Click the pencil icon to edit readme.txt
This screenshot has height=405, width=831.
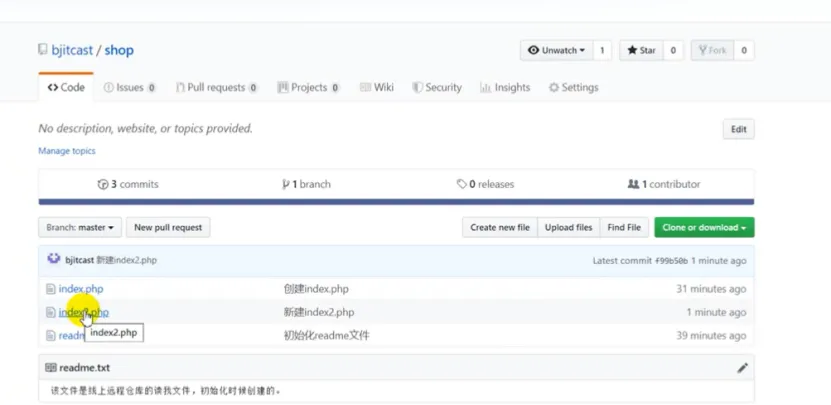click(742, 368)
